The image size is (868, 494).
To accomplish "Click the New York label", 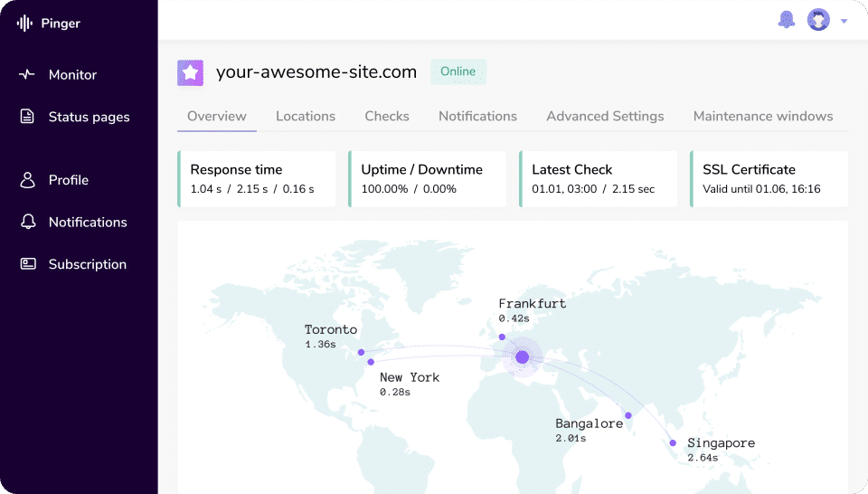I will (410, 377).
